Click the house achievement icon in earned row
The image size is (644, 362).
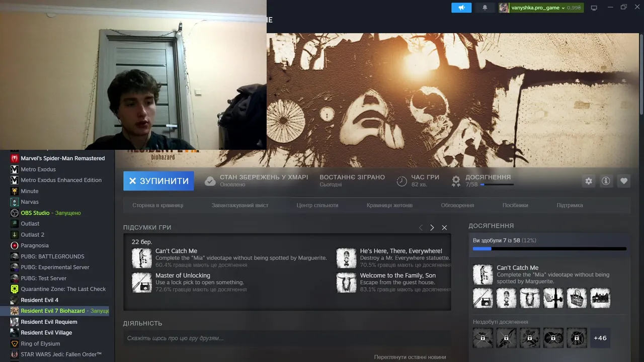pos(600,298)
